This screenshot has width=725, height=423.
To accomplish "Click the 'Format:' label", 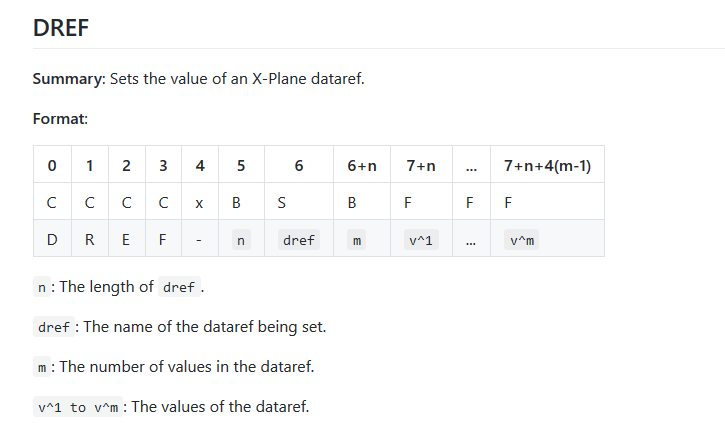I will click(x=60, y=119).
